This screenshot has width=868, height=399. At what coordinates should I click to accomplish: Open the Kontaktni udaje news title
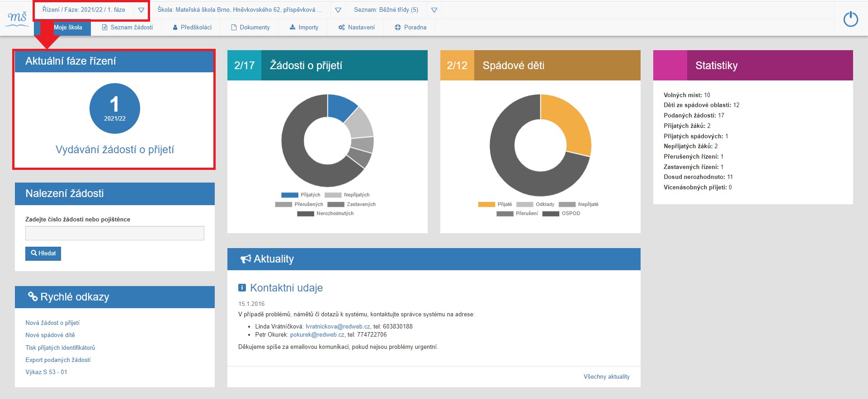286,288
